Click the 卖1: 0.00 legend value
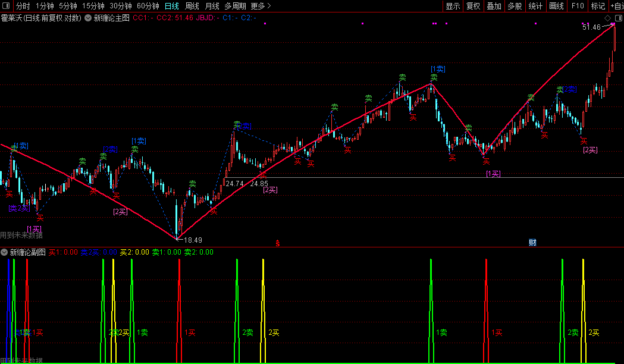The height and width of the screenshot is (364, 624). tap(167, 252)
